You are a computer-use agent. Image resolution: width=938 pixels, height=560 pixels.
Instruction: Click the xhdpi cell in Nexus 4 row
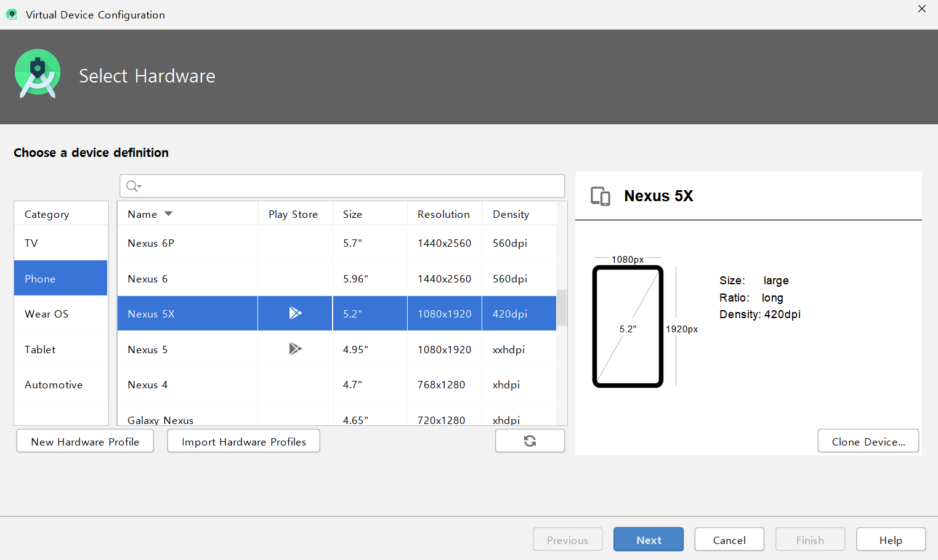point(519,385)
